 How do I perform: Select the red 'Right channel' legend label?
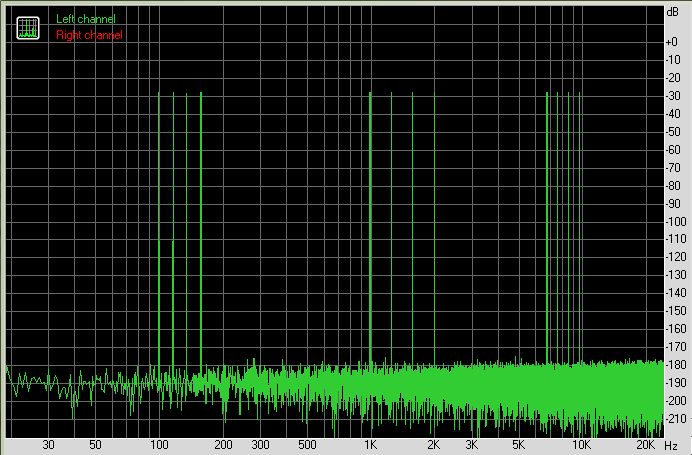tap(90, 35)
